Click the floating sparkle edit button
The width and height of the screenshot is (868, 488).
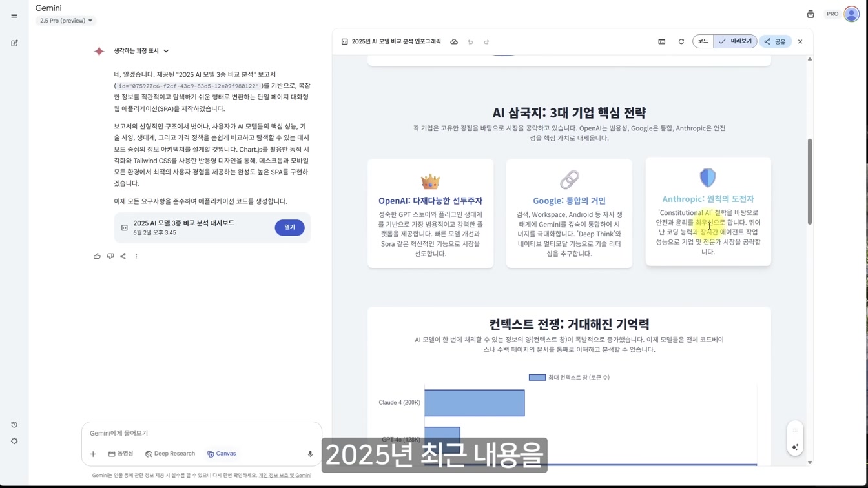[x=795, y=447]
